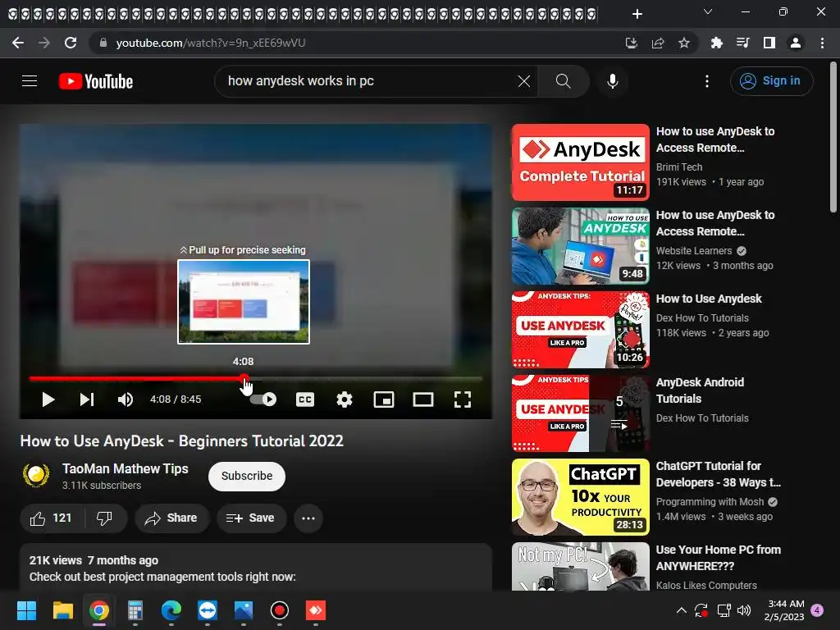Screen dimensions: 840x630
Task: Open YouTube settings three-dot menu
Action: click(x=707, y=81)
